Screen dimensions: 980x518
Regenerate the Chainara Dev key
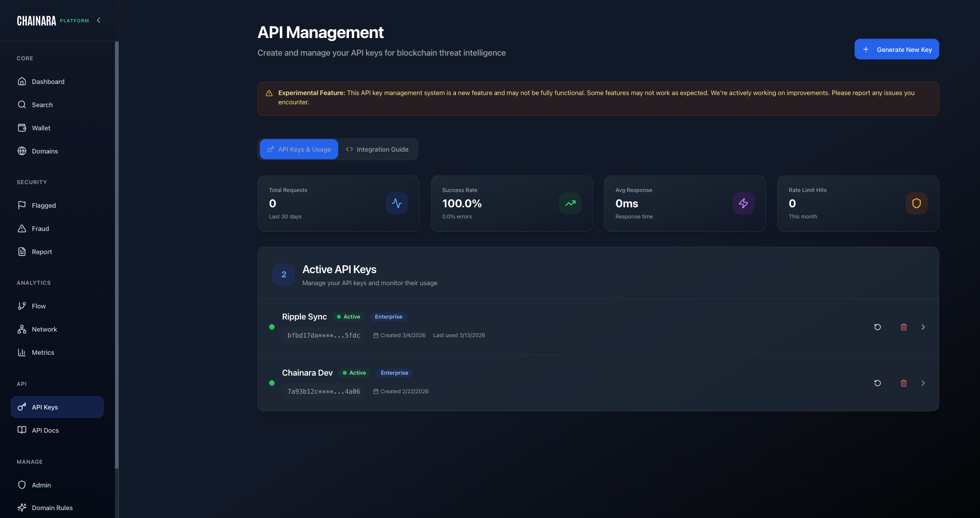[x=878, y=383]
